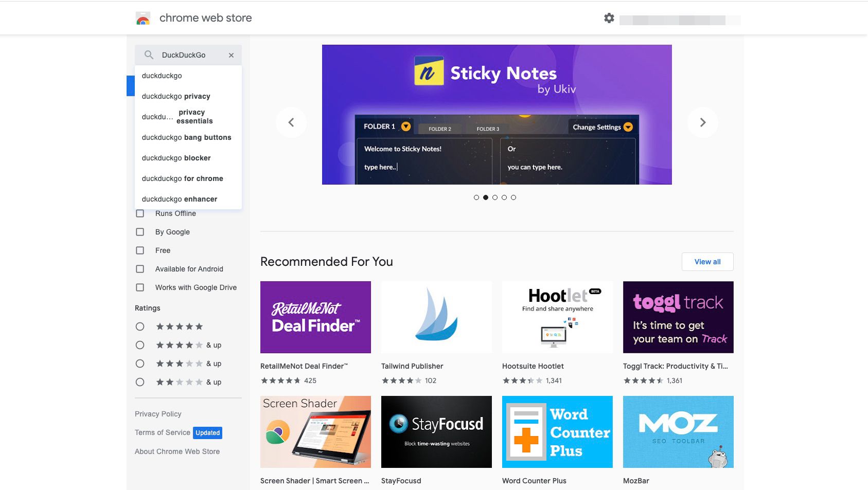
Task: Open StayFocusd thumbnail
Action: (436, 432)
